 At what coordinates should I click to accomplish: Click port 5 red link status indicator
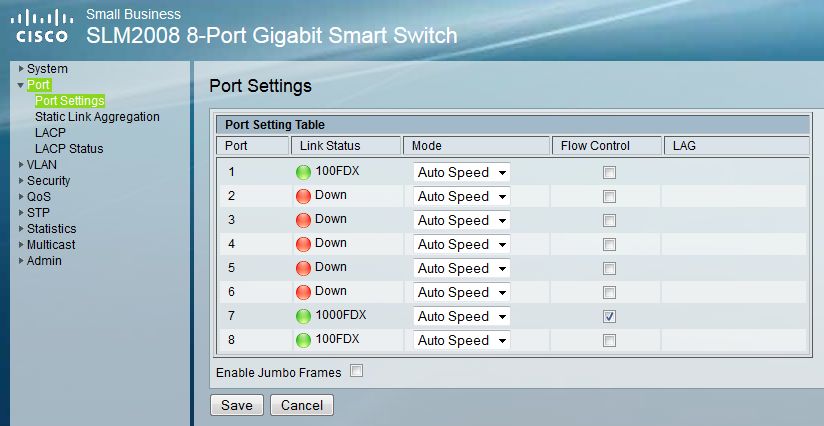[x=303, y=268]
